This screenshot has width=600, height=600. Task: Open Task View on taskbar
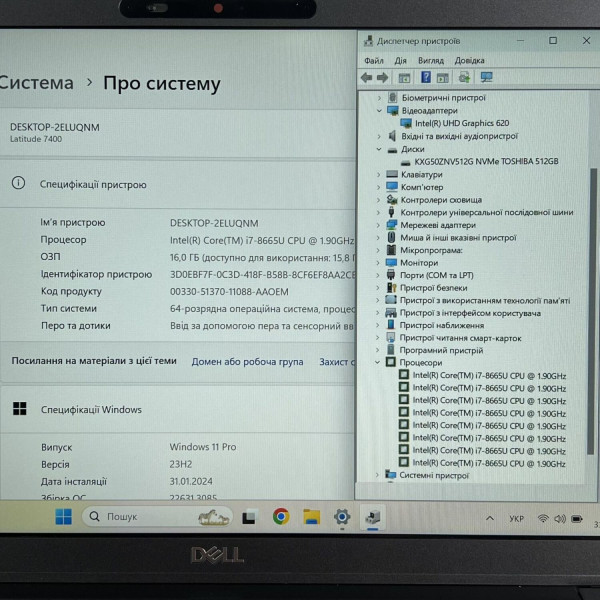pos(249,518)
